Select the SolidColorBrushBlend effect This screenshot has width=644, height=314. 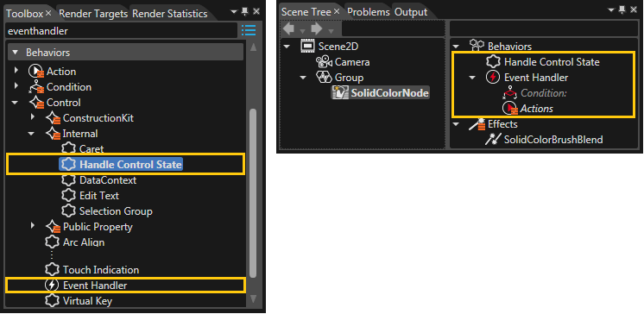point(553,140)
